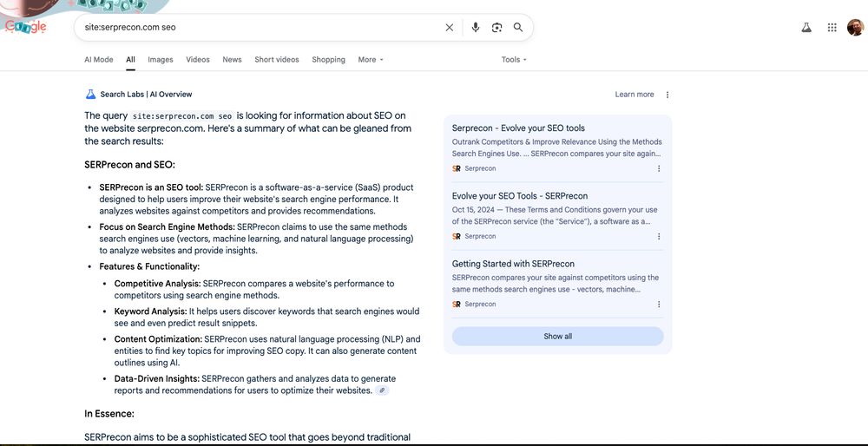The height and width of the screenshot is (446, 868).
Task: Open options for 'Evolve your SEO tools' source
Action: pos(659,168)
